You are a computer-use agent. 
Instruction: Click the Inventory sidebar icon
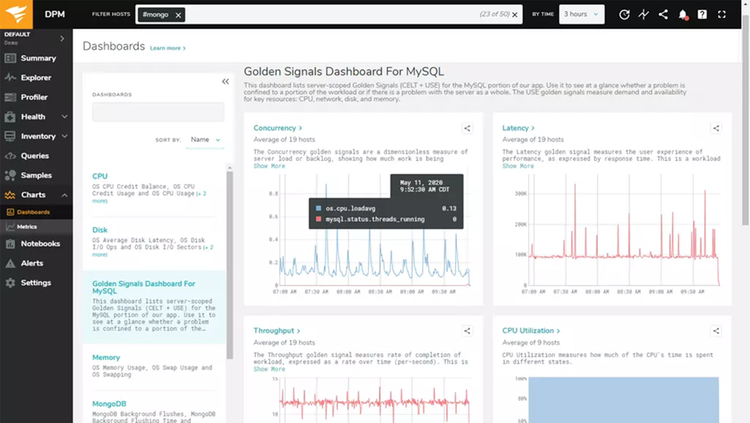point(10,136)
